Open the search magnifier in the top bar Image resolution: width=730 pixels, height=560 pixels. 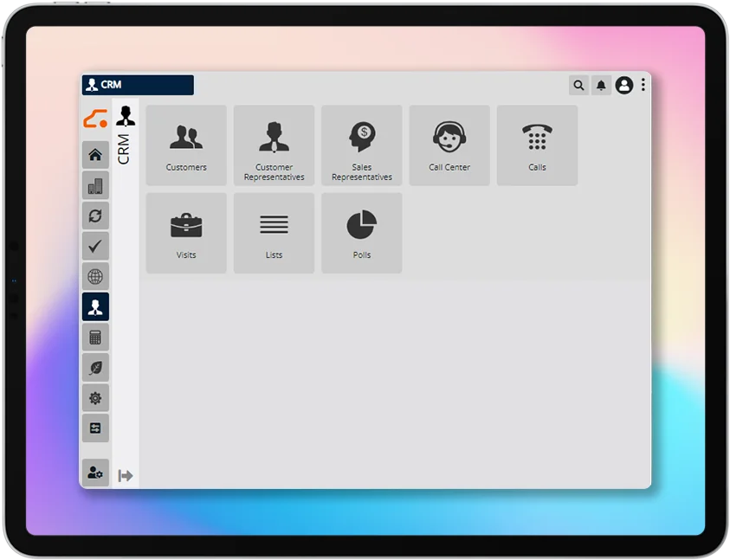coord(578,85)
